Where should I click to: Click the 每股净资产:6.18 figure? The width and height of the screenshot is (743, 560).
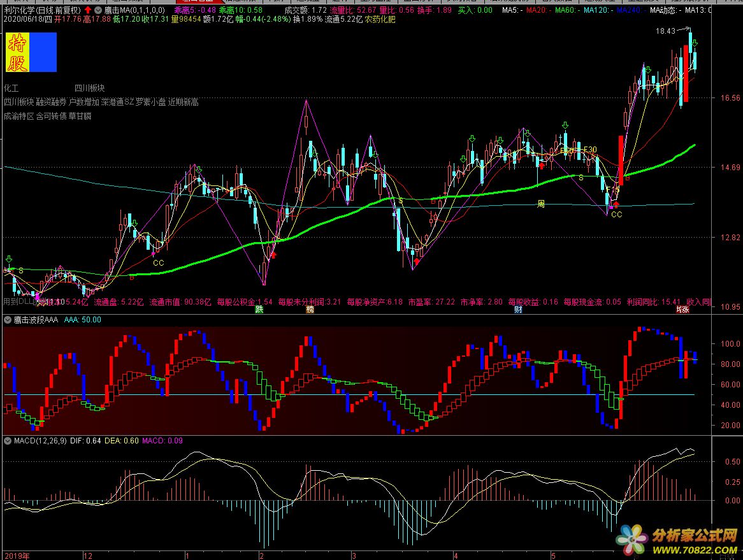pyautogui.click(x=374, y=302)
